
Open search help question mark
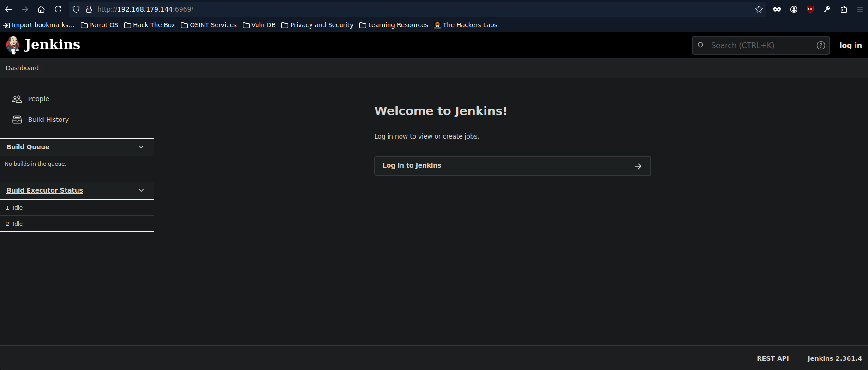coord(821,45)
